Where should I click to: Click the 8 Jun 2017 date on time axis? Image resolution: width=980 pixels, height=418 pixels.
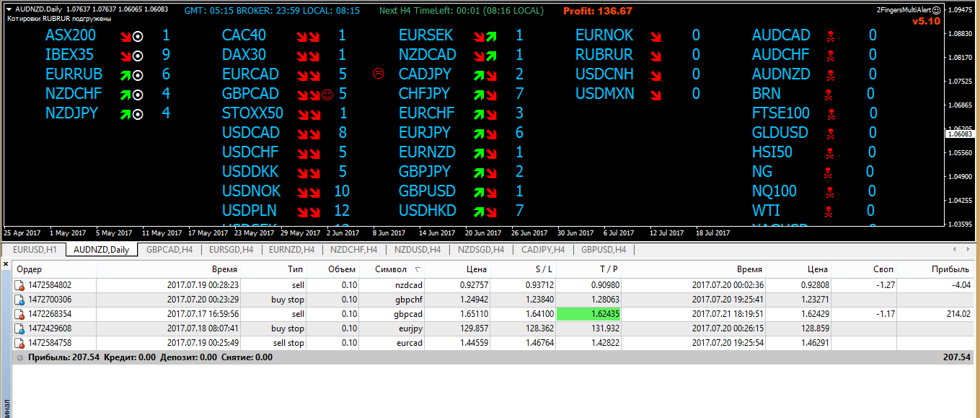[388, 233]
